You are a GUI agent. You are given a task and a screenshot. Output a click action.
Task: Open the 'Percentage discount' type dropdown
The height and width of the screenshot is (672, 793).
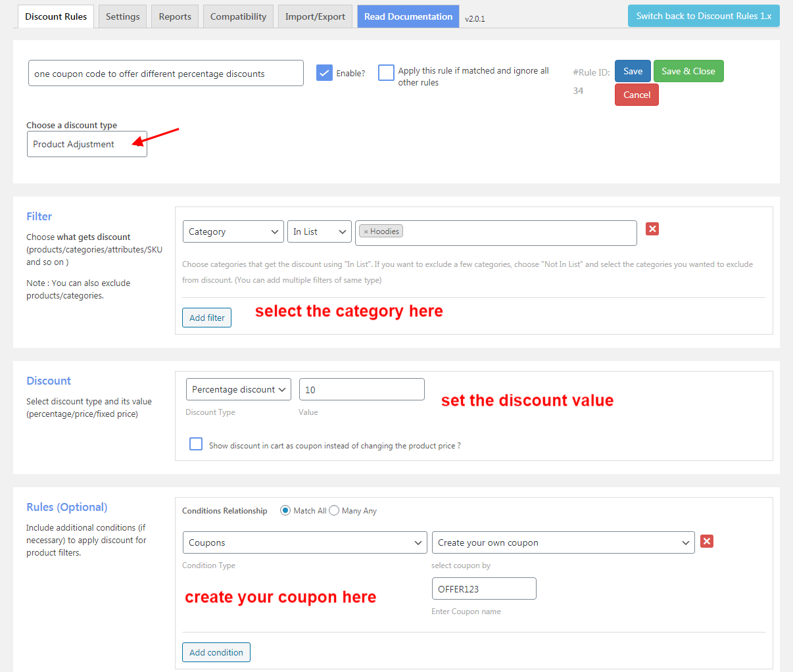238,389
